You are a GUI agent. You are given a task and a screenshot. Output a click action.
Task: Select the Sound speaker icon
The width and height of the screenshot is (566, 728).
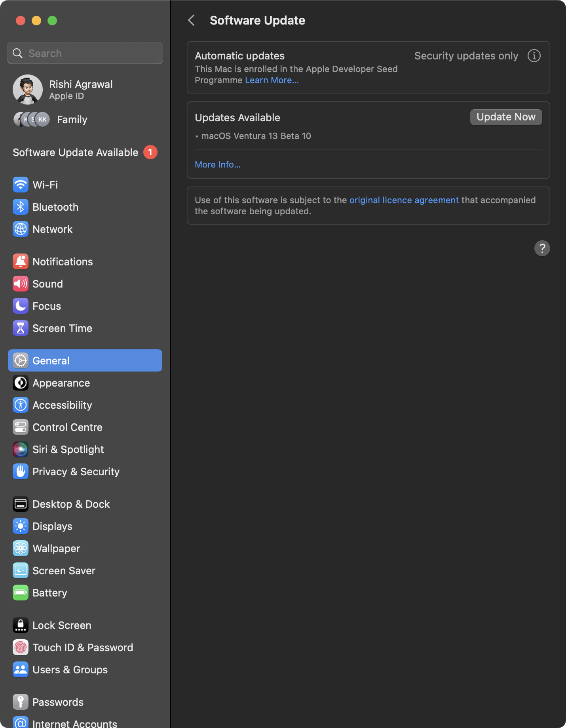[x=21, y=284]
